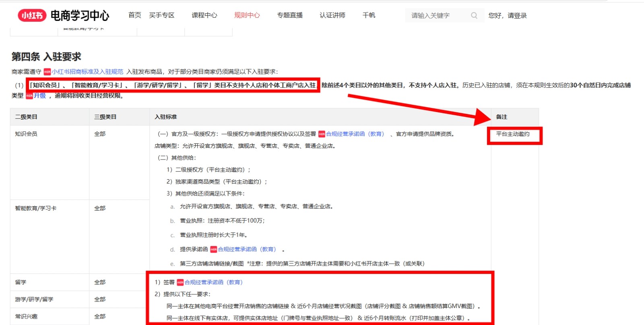Click the red icon before 升级 link
The height and width of the screenshot is (325, 644).
click(29, 95)
